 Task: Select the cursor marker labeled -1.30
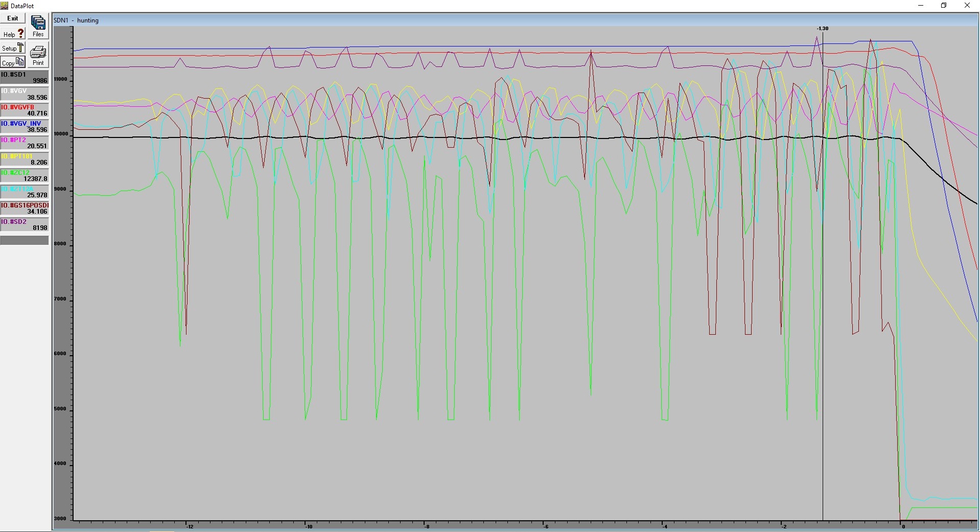(x=823, y=29)
